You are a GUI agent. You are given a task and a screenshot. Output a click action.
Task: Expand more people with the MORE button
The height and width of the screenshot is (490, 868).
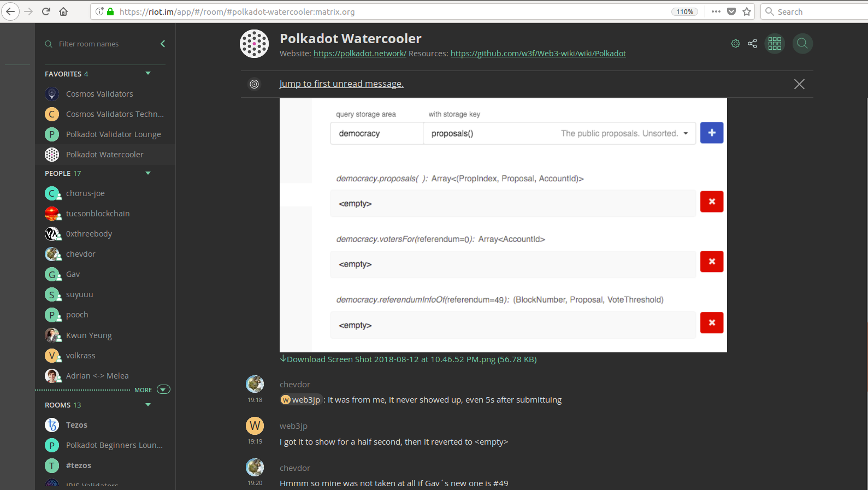tap(152, 389)
